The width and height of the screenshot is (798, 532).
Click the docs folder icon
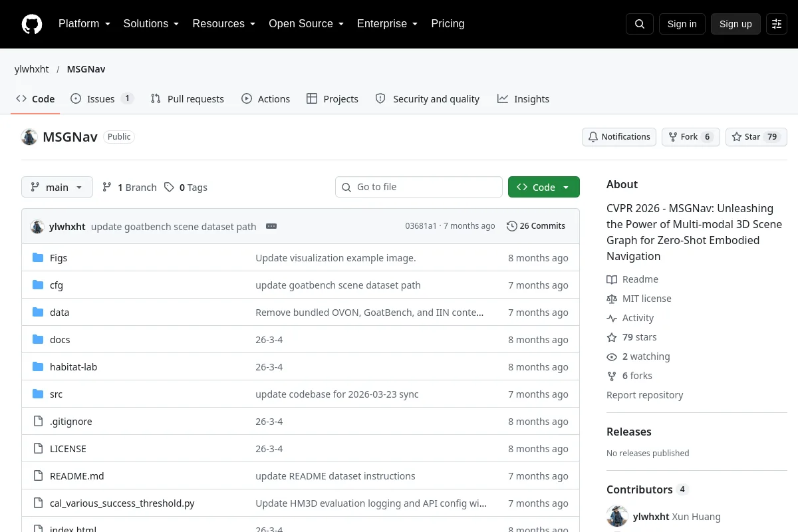(38, 340)
